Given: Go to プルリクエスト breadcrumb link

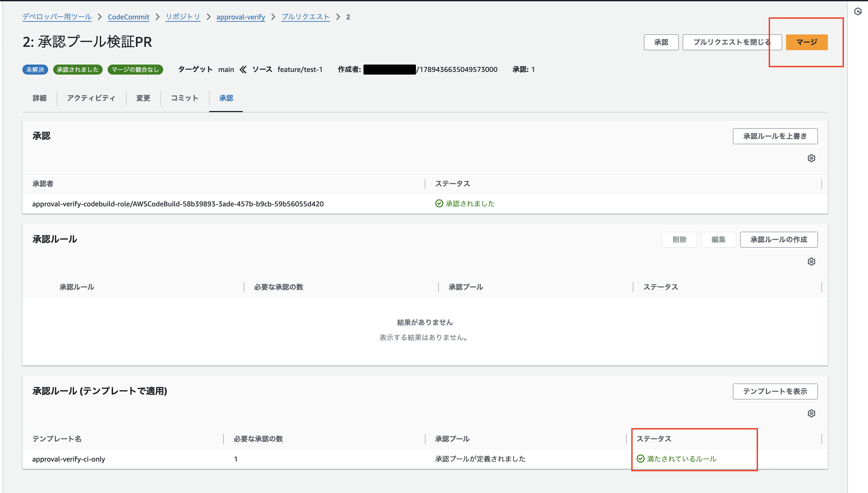Looking at the screenshot, I should tap(305, 17).
